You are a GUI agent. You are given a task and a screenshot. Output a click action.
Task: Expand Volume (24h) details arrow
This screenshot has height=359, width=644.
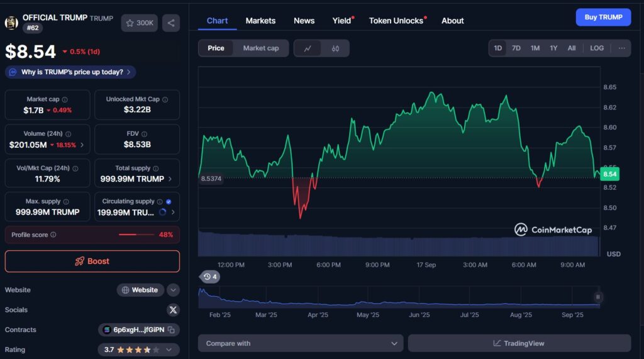pyautogui.click(x=82, y=145)
